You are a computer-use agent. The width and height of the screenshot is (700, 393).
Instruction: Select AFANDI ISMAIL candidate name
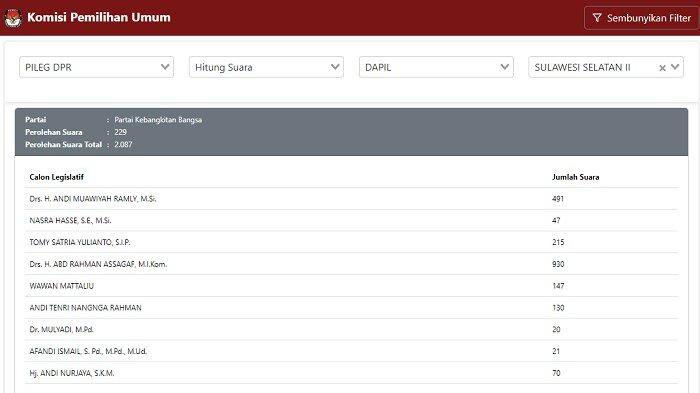click(x=88, y=351)
